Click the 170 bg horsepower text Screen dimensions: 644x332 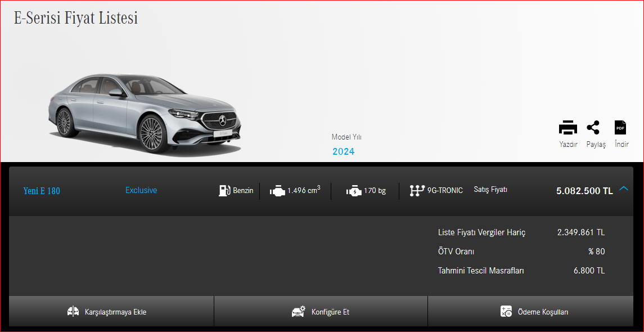pyautogui.click(x=375, y=191)
